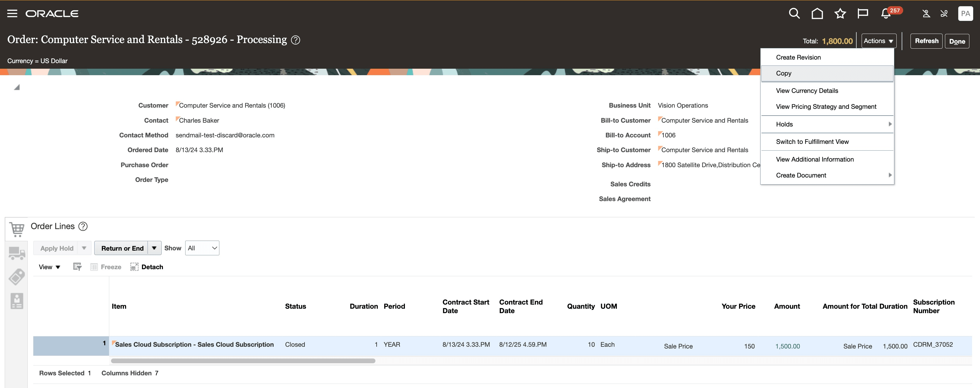Open help icon beside Order Lines
The height and width of the screenshot is (388, 980).
[83, 226]
